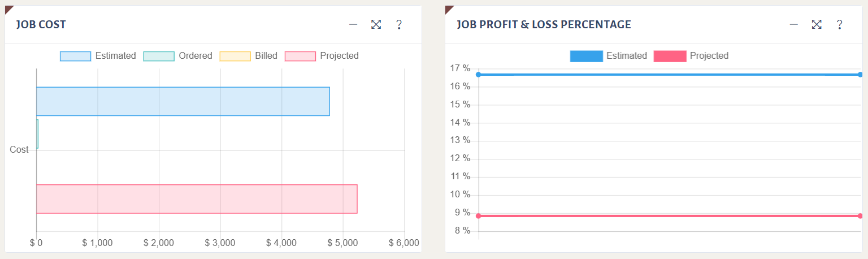Open help for Job Cost panel
The width and height of the screenshot is (868, 259).
point(398,24)
